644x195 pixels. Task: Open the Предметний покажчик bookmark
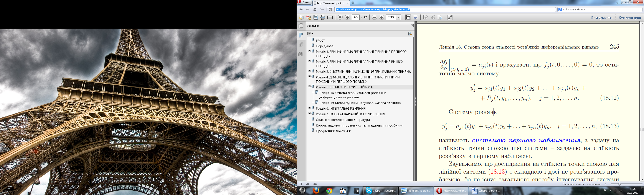pos(333,131)
